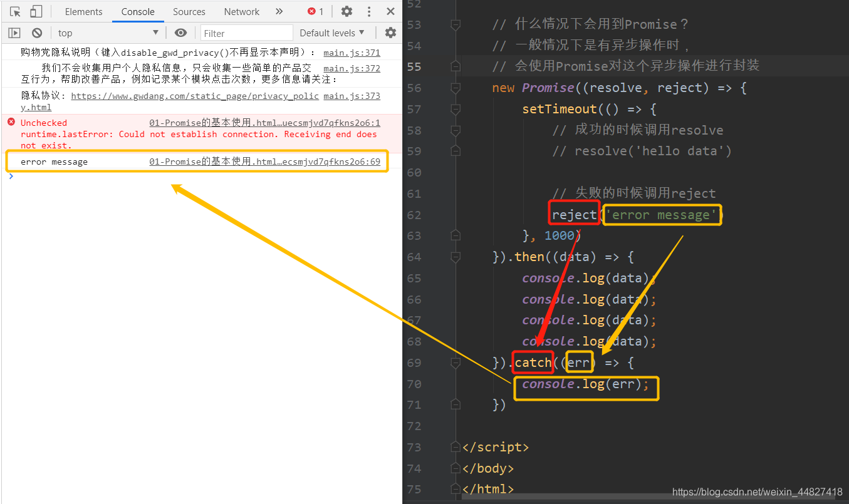The width and height of the screenshot is (849, 504).
Task: Fold the comment block at line 59
Action: click(456, 151)
